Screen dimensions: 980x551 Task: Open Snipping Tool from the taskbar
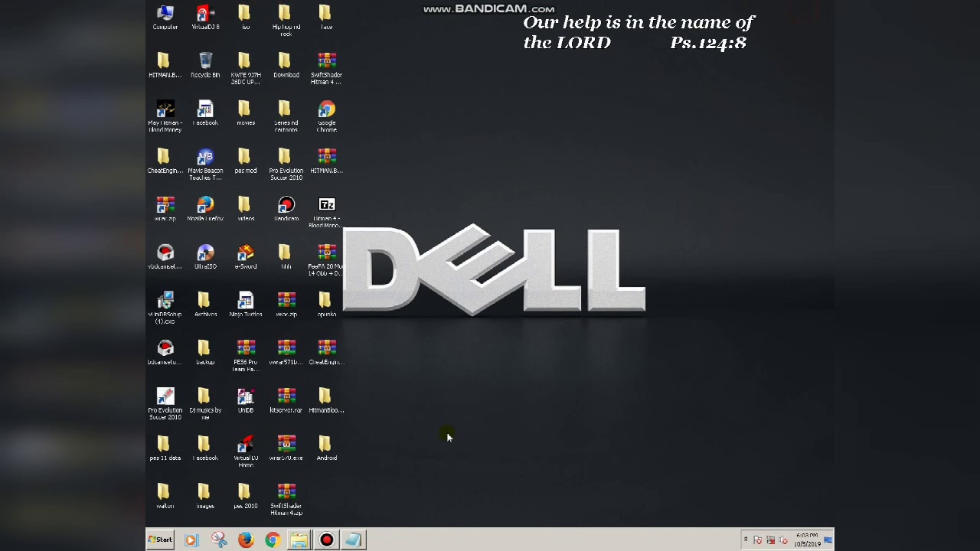(219, 540)
